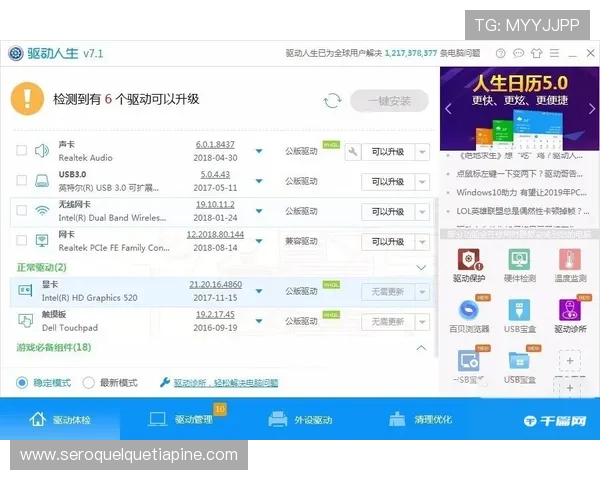Viewport: 600px width, 480px height.
Task: Open the 驱动诊所 troubleshooting link
Action: tap(226, 383)
